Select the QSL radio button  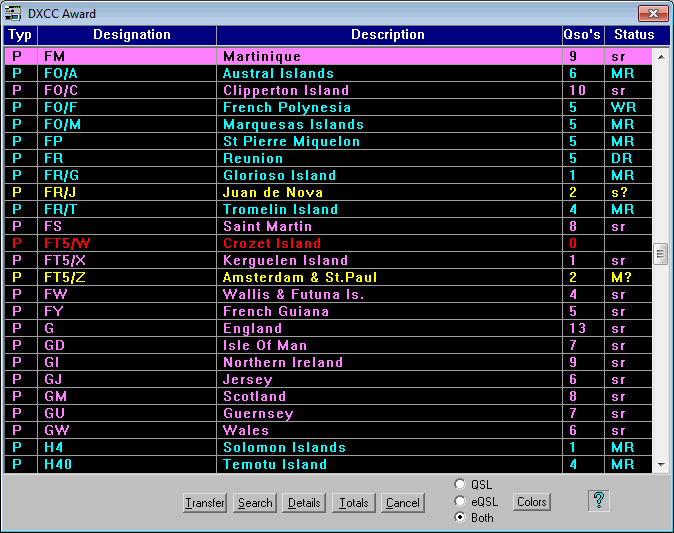[460, 485]
